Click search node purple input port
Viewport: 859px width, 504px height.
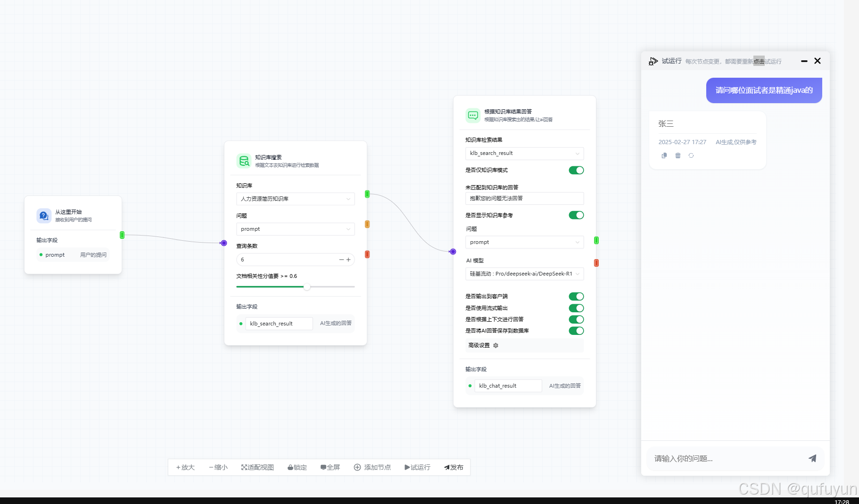(224, 243)
